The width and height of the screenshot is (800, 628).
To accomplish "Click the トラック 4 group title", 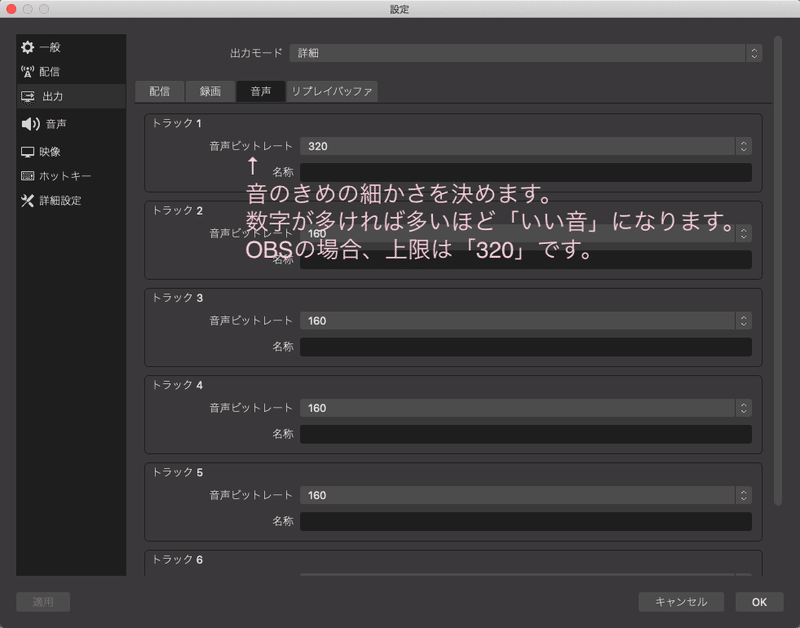I will [178, 385].
